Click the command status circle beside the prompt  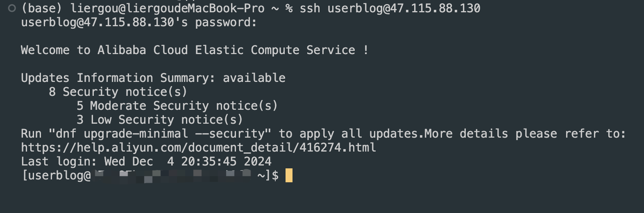(12, 8)
